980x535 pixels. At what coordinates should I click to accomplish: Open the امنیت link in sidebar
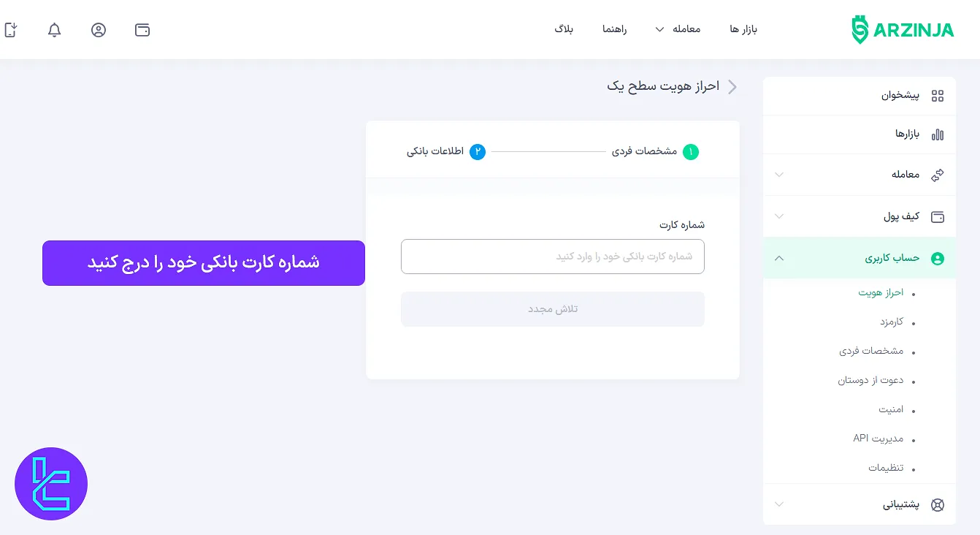(890, 409)
